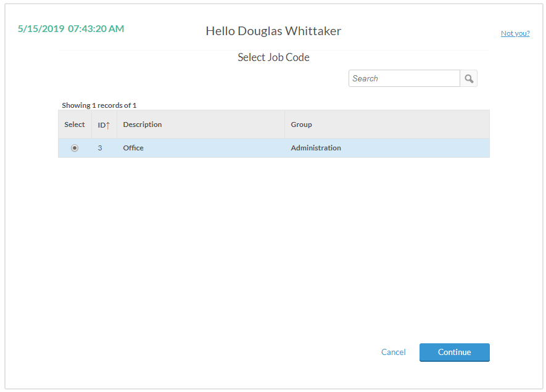The height and width of the screenshot is (392, 546).
Task: Click the Office description cell
Action: [x=133, y=148]
